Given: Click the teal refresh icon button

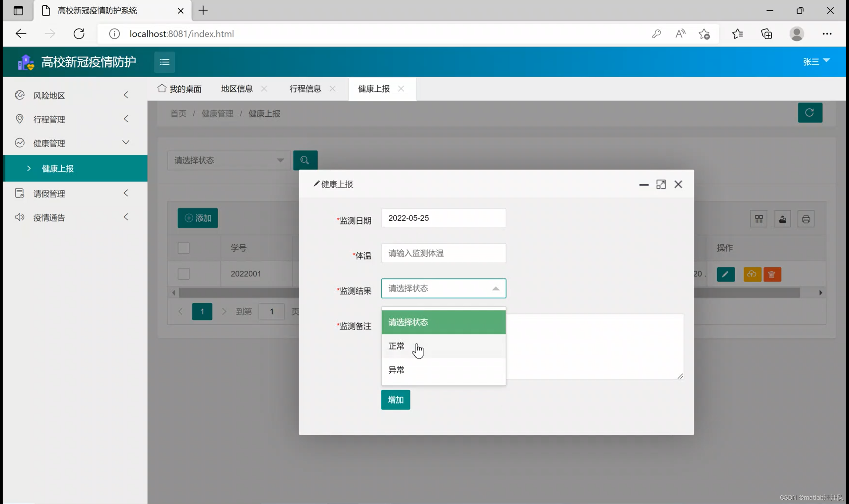Looking at the screenshot, I should (x=810, y=112).
